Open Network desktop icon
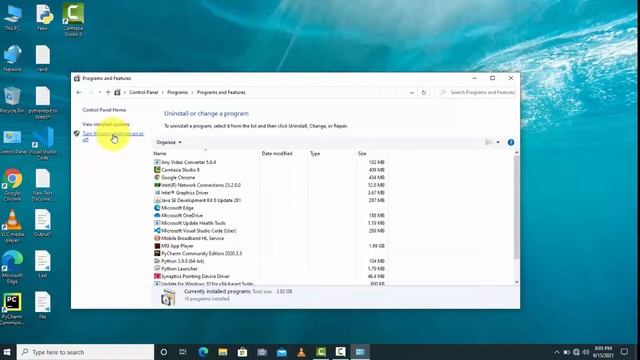 (12, 59)
